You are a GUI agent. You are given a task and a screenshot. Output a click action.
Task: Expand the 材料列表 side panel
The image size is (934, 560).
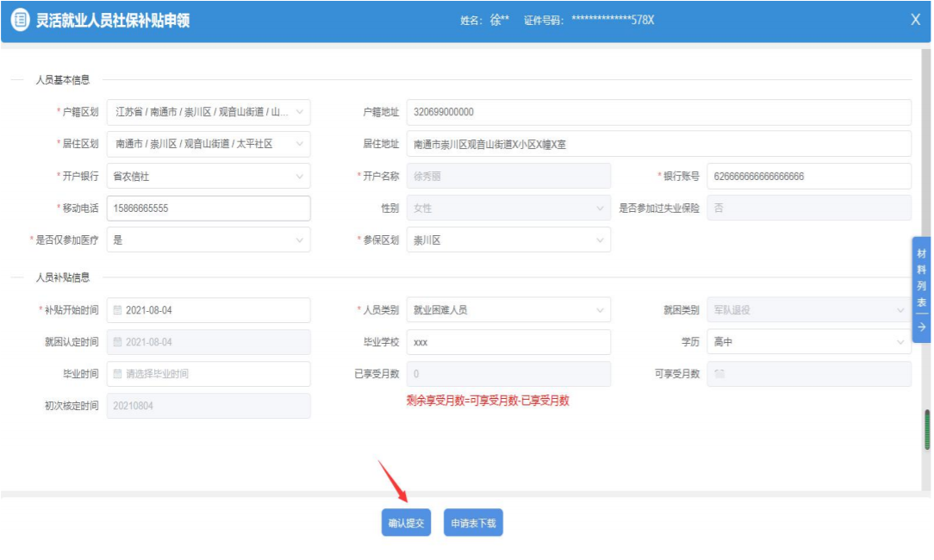click(x=921, y=289)
